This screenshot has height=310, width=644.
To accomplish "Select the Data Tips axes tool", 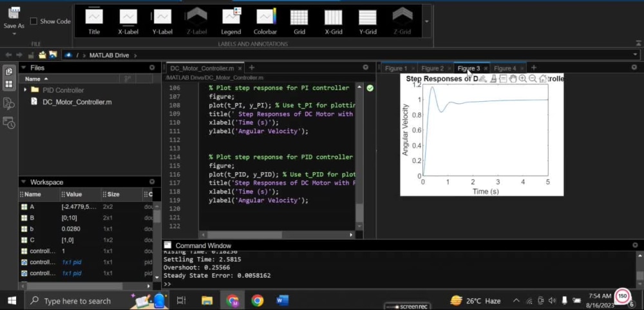I will [x=503, y=79].
